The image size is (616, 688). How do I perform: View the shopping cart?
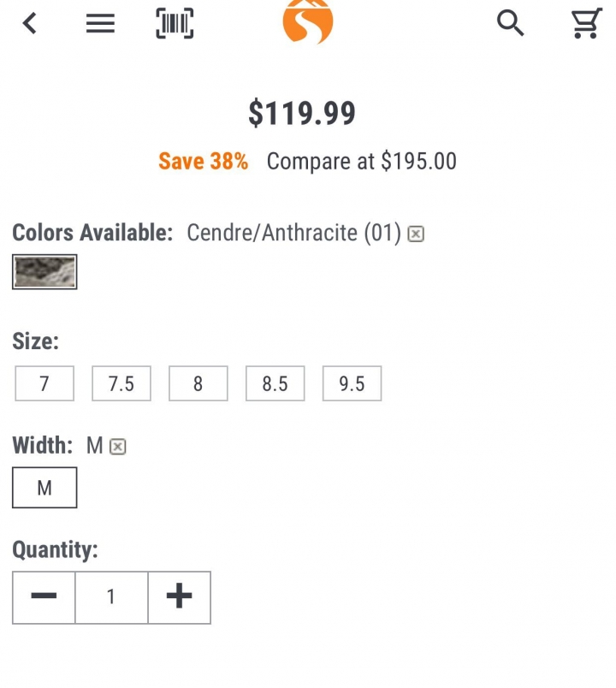tap(587, 23)
